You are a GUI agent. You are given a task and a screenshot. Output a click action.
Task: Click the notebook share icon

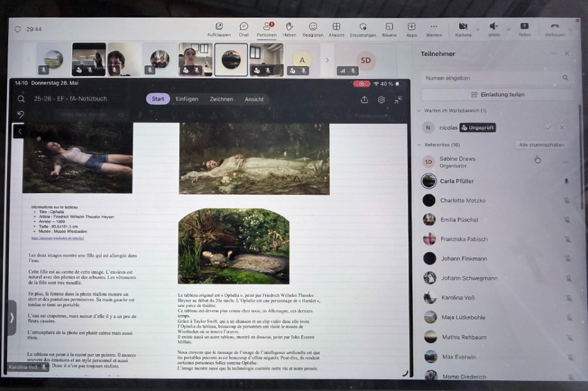(x=364, y=100)
